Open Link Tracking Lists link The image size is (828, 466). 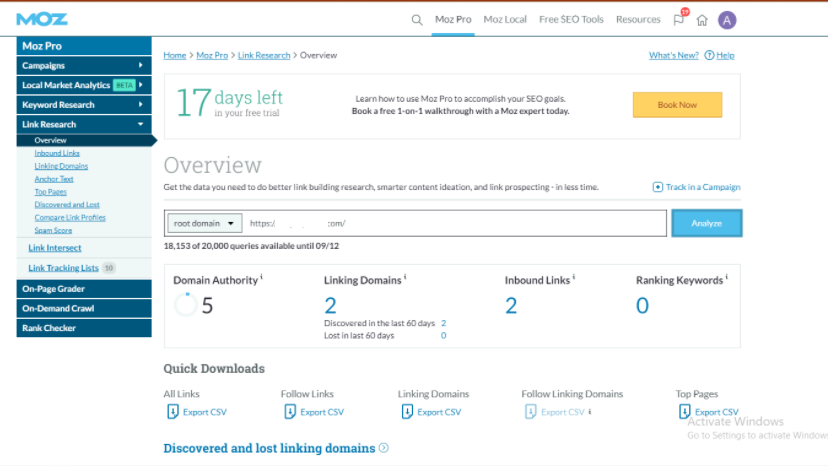click(x=63, y=268)
